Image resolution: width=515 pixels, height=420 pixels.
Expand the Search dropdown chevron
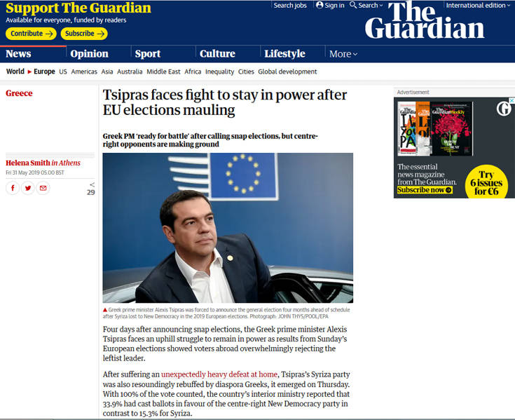[381, 5]
